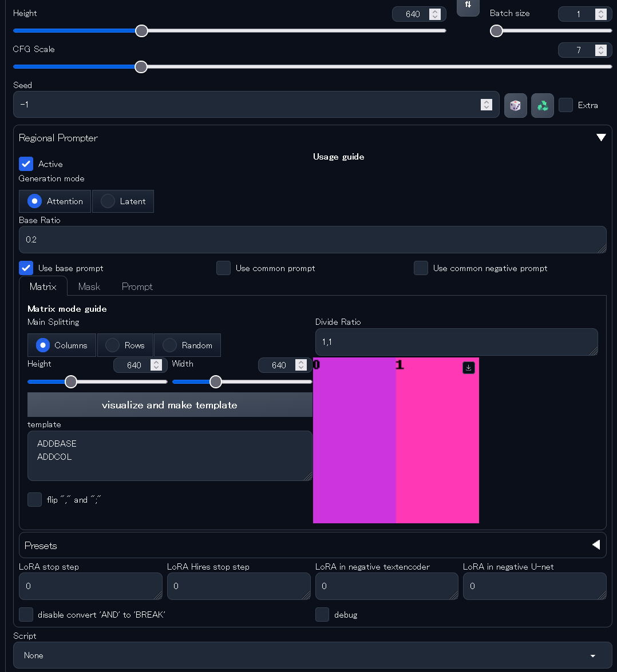
Task: Switch to the Prompt tab
Action: pyautogui.click(x=137, y=287)
